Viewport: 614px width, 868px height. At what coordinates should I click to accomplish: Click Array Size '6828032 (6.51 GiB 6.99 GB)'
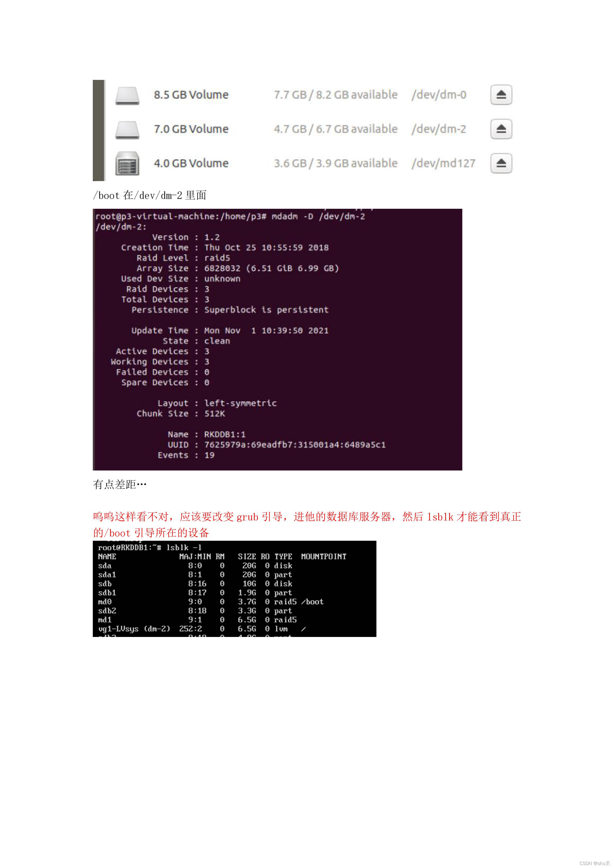(272, 268)
